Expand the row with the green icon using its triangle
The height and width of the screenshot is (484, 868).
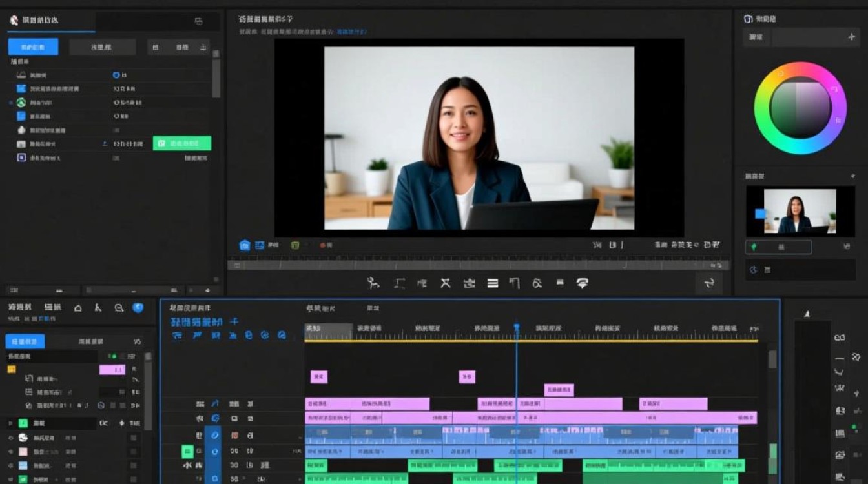click(10, 423)
